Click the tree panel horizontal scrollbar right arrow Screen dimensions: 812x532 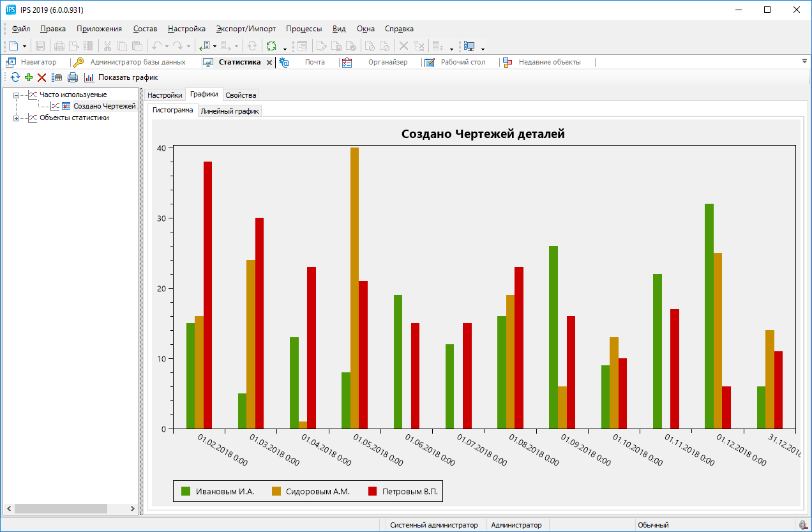[x=132, y=509]
